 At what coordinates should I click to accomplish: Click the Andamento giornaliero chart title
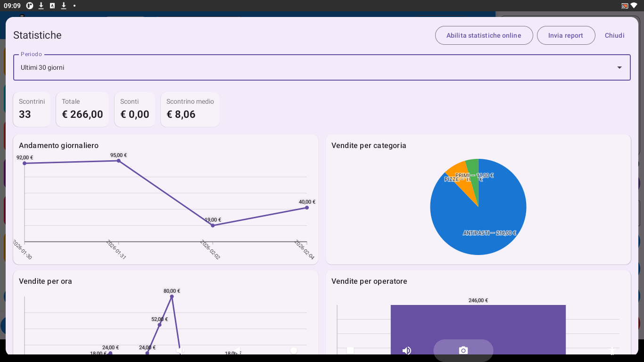(58, 146)
